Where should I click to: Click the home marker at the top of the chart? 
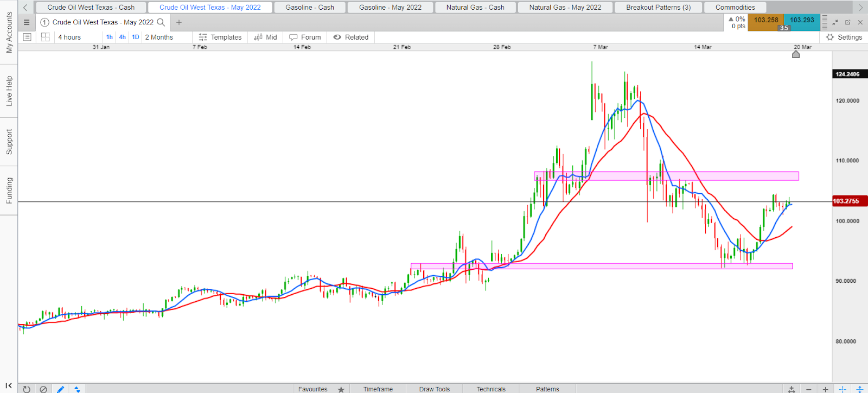coord(796,54)
